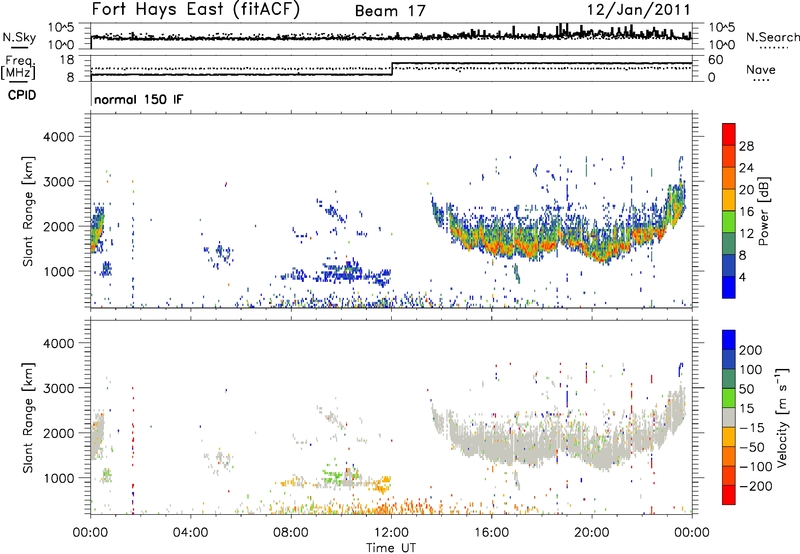Click the '08:00' time axis tick label
This screenshot has width=800, height=554.
[x=291, y=533]
